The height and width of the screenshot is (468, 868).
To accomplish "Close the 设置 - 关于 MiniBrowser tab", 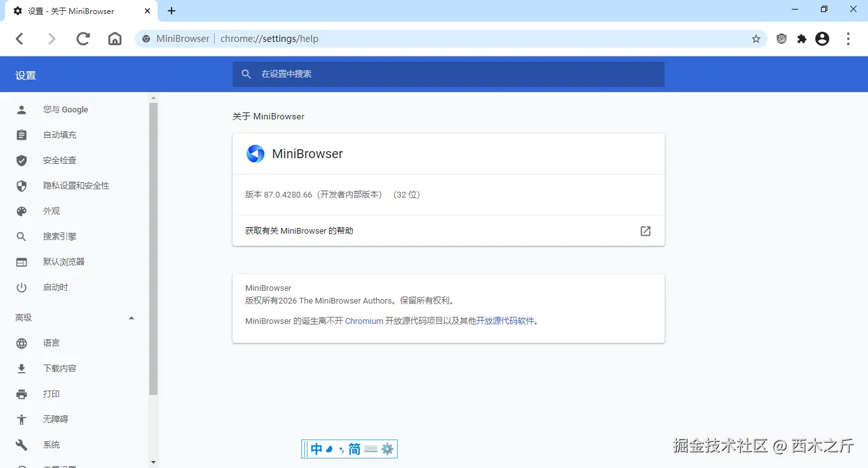I will (x=148, y=11).
